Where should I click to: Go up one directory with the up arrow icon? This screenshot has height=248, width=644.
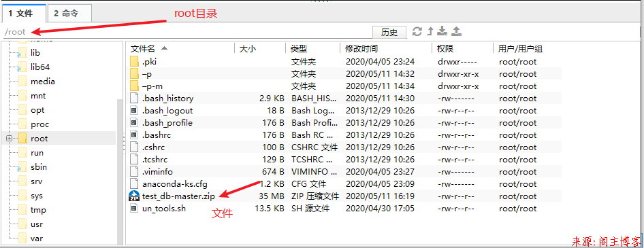pos(430,31)
